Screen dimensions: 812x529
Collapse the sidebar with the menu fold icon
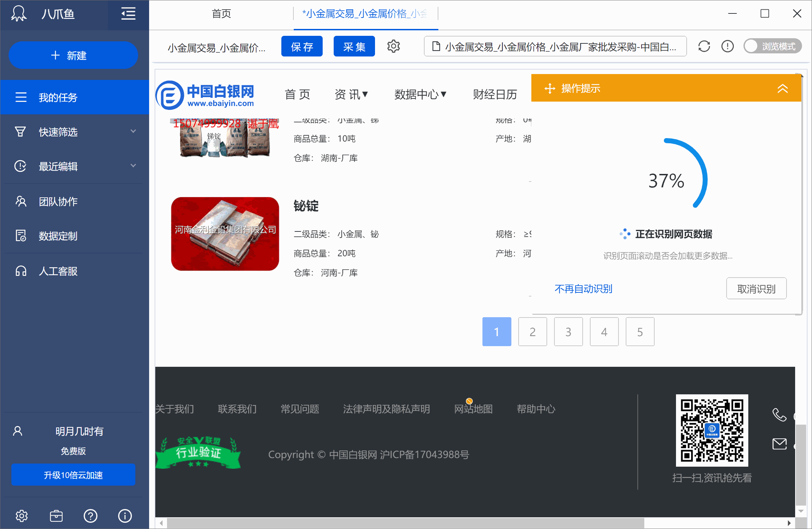128,14
